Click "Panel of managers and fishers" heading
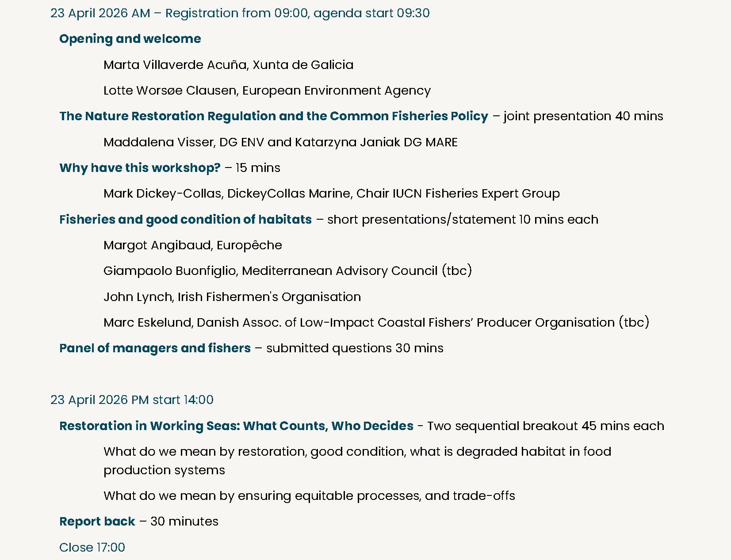Image resolution: width=731 pixels, height=560 pixels. [x=155, y=348]
